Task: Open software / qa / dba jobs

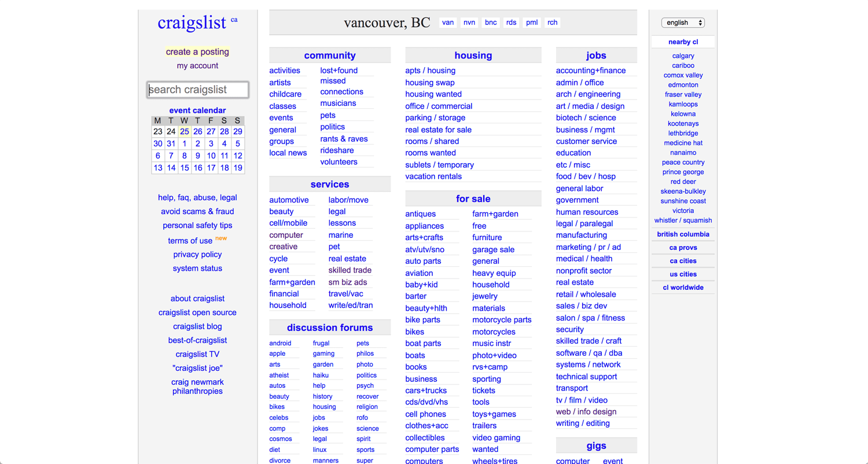Action: point(589,353)
